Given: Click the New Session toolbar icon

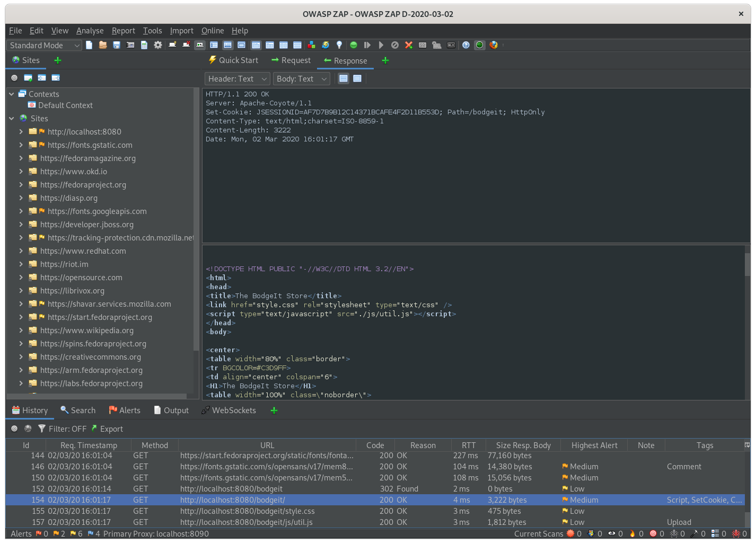Looking at the screenshot, I should tap(89, 45).
